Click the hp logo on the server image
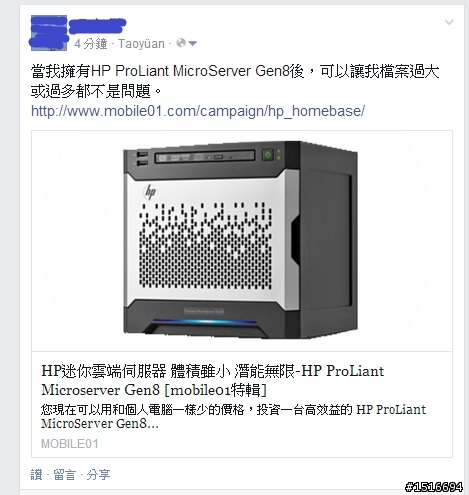The image size is (469, 495). (150, 192)
